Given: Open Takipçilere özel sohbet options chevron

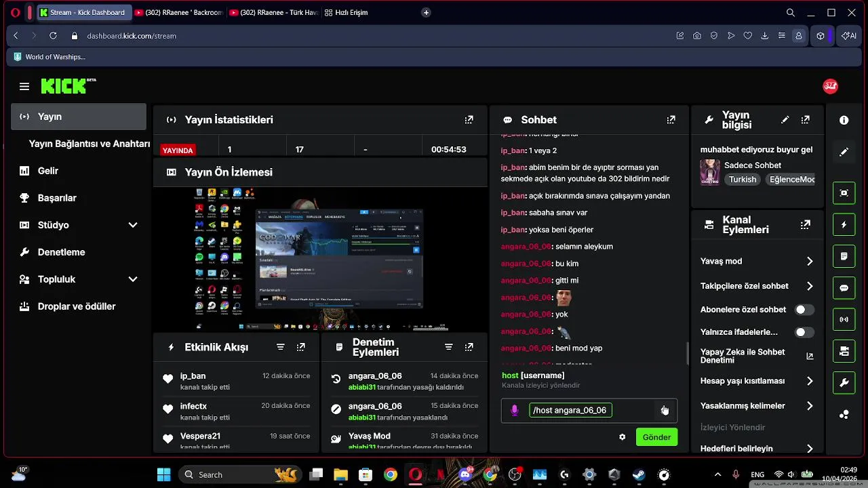Looking at the screenshot, I should pos(810,286).
